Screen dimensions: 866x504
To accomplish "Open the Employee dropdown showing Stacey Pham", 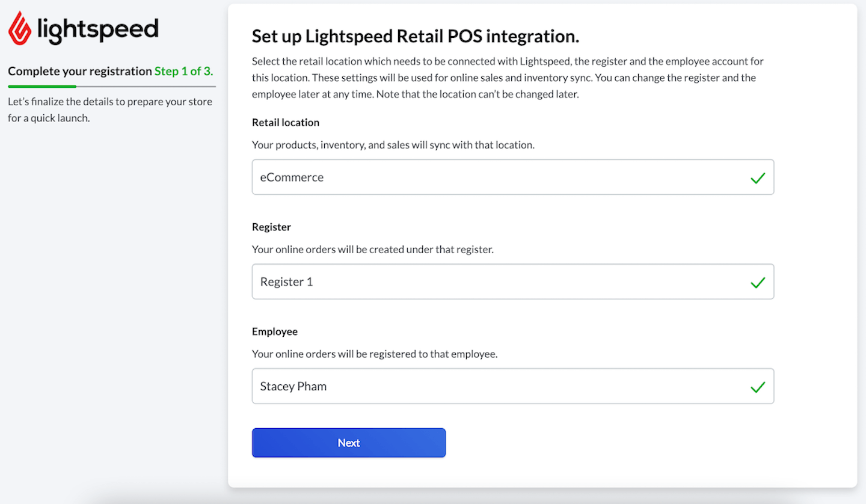I will pos(513,386).
